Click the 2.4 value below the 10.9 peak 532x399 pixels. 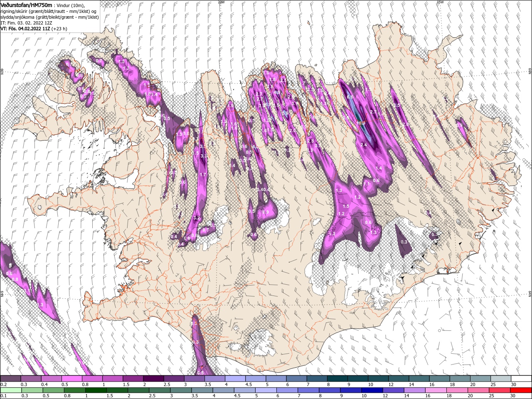coord(364,145)
